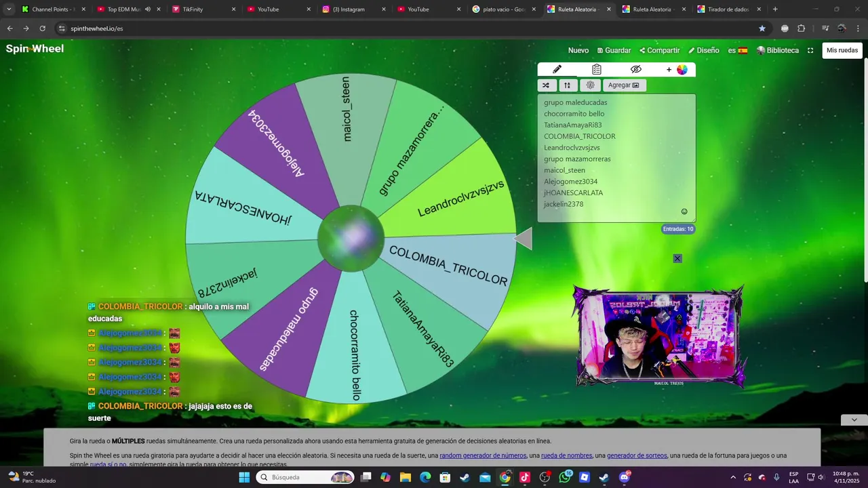
Task: Open the AI entries generator button
Action: coord(590,85)
